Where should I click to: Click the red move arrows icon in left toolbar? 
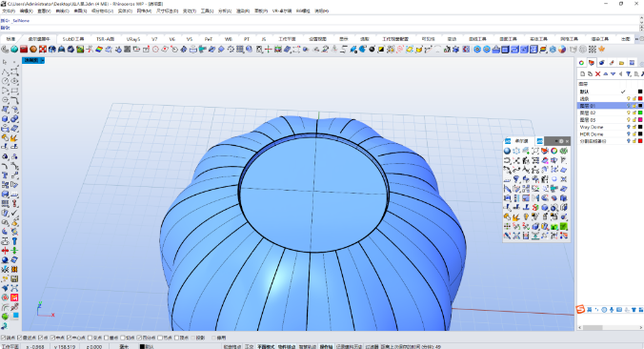point(5,251)
